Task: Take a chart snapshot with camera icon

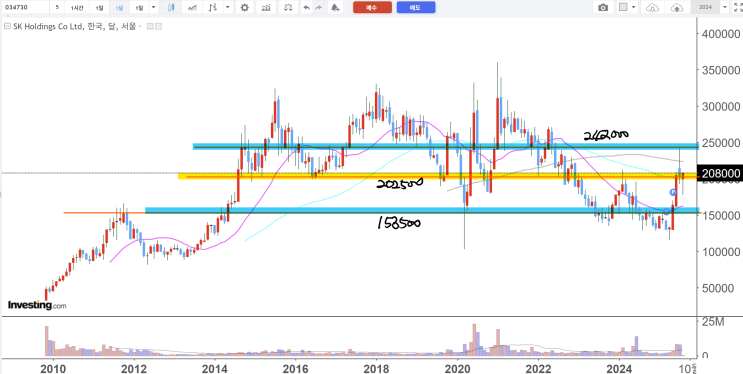Action: [x=603, y=7]
